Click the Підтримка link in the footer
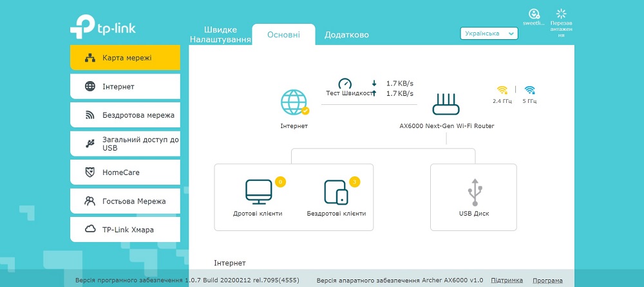The height and width of the screenshot is (287, 644). click(x=507, y=280)
